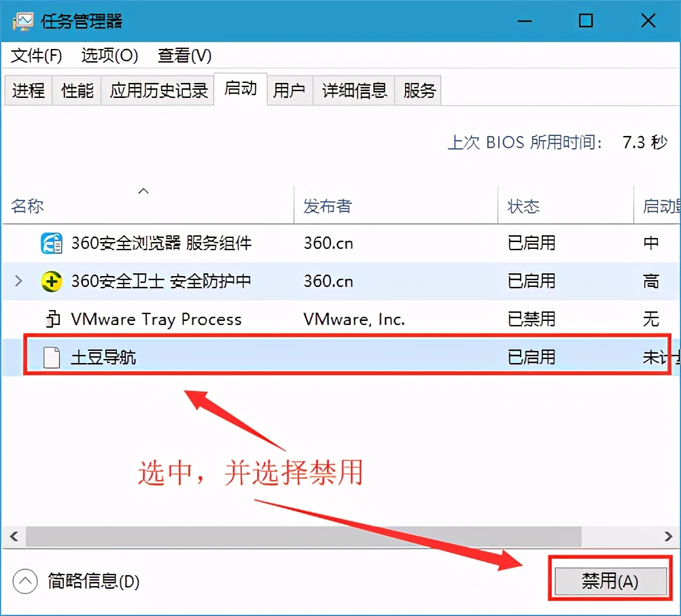Open the 文件(F) menu

(37, 56)
